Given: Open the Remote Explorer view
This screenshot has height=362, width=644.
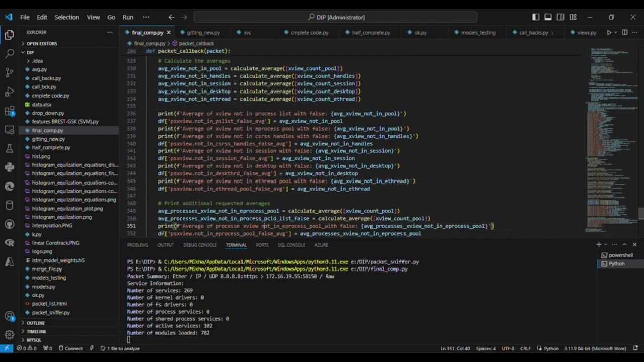Looking at the screenshot, I should pyautogui.click(x=9, y=130).
